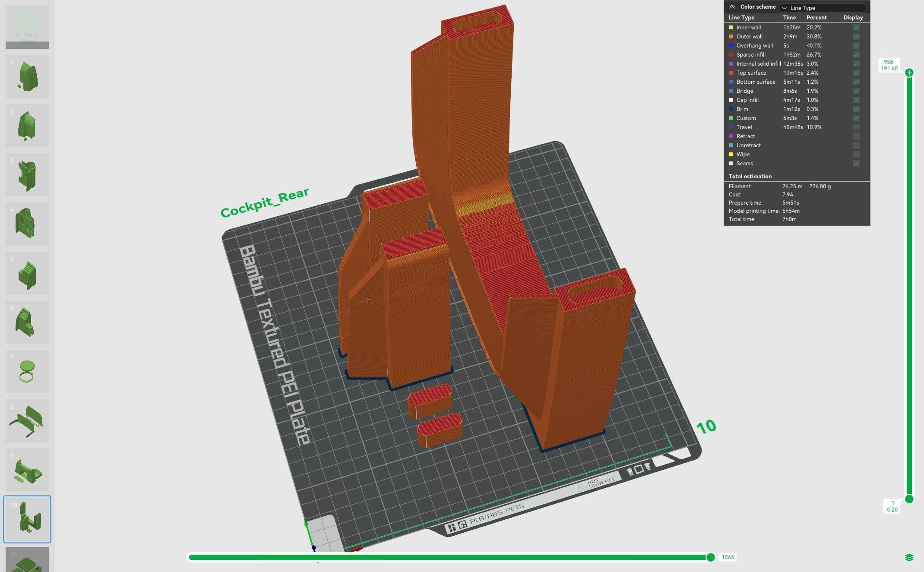Click the Sparse infill legend entry

click(750, 55)
